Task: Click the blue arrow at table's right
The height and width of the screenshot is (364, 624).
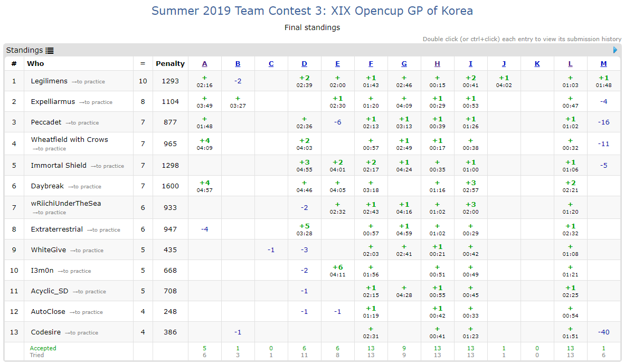Action: click(615, 50)
